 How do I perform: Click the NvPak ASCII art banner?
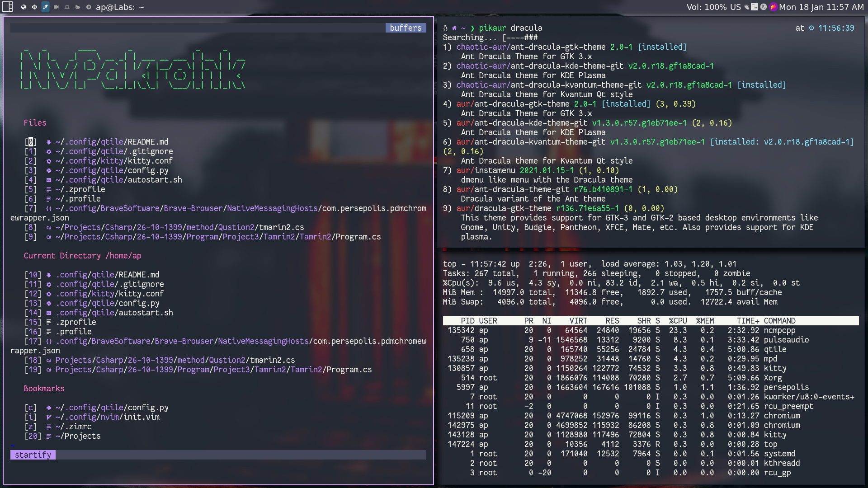click(133, 69)
